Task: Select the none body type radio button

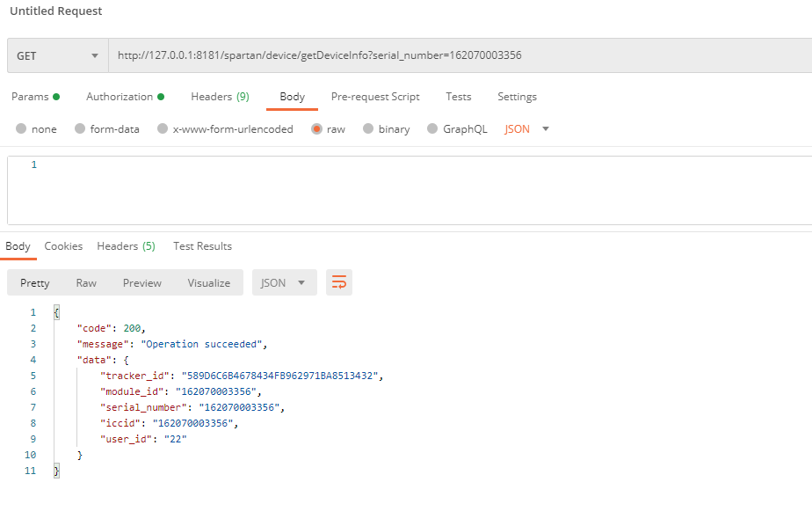Action: pyautogui.click(x=21, y=128)
